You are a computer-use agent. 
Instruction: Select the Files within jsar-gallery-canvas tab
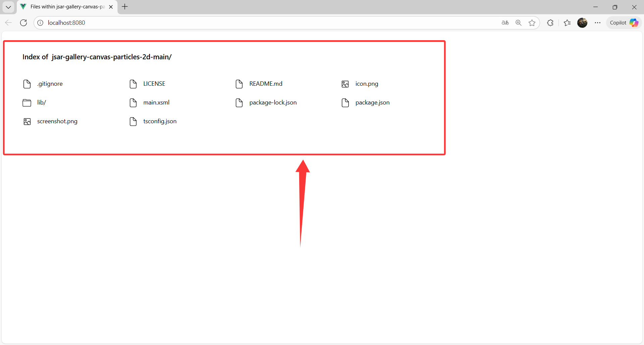67,7
